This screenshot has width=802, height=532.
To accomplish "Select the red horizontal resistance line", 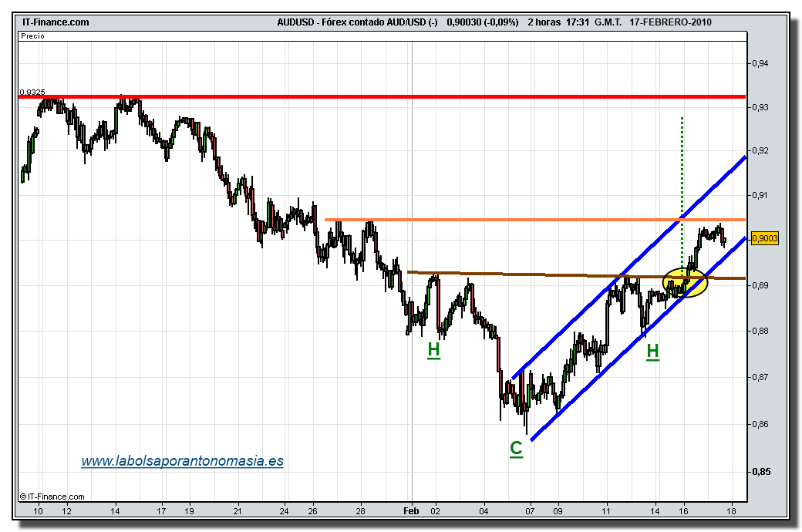I will pyautogui.click(x=382, y=96).
